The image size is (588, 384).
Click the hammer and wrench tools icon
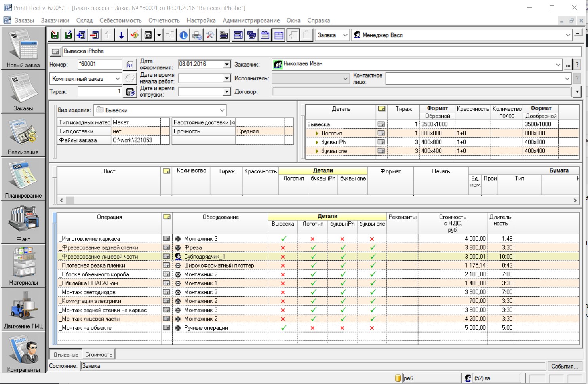pyautogui.click(x=210, y=35)
